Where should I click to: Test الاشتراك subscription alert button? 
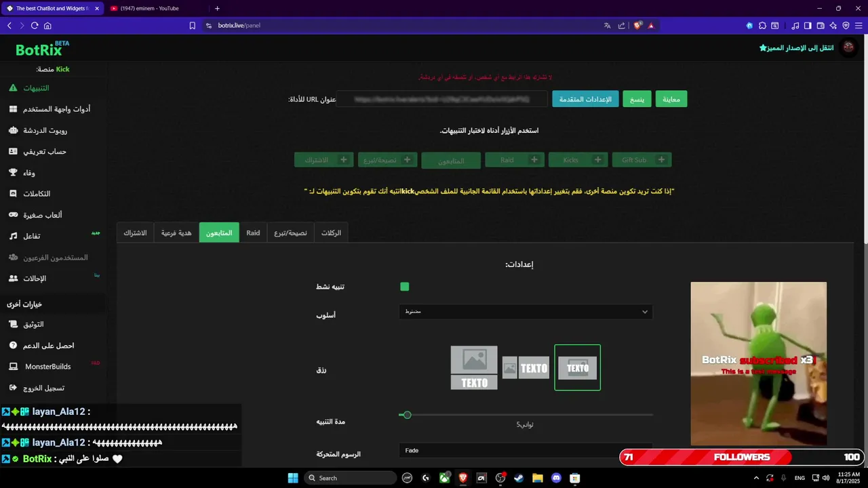(323, 160)
